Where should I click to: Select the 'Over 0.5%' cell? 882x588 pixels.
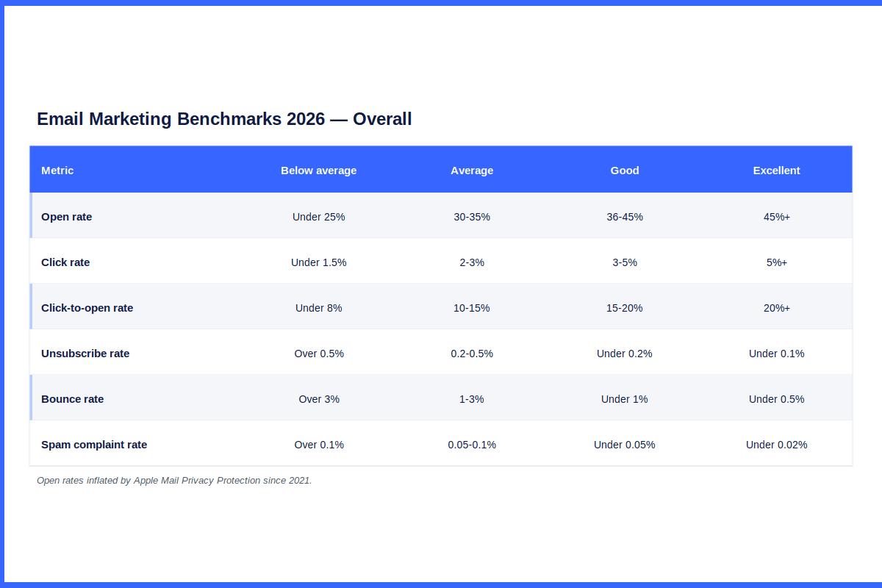(319, 354)
